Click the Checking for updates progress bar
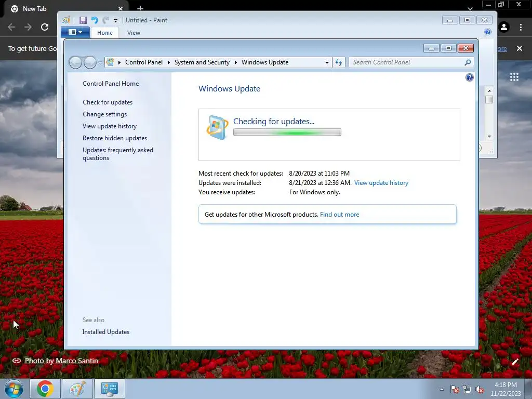Image resolution: width=532 pixels, height=399 pixels. coord(287,132)
